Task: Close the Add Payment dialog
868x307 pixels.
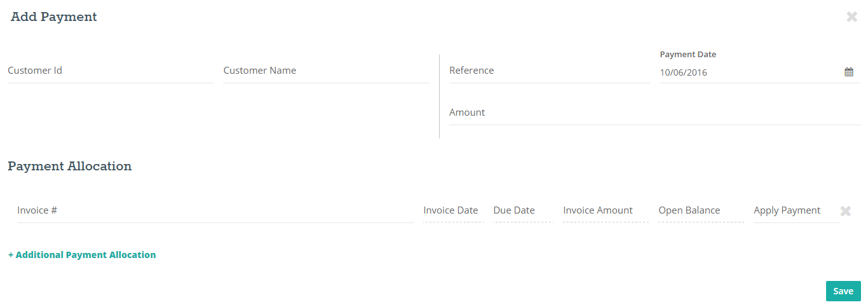Action: click(852, 17)
